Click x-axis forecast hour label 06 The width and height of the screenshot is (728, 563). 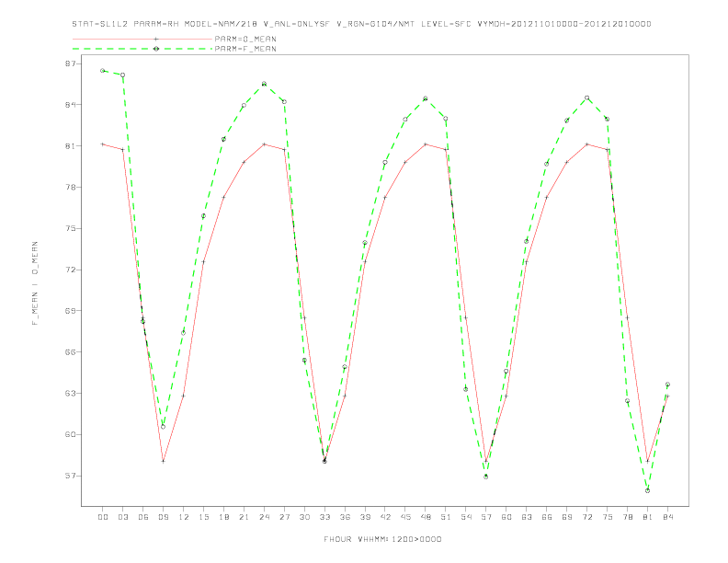pos(143,517)
